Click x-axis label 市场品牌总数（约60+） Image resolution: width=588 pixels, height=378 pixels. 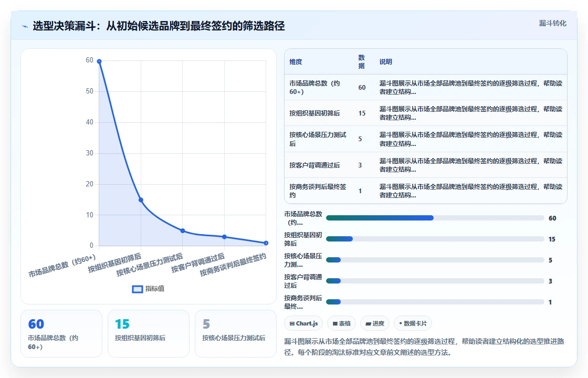click(x=62, y=266)
